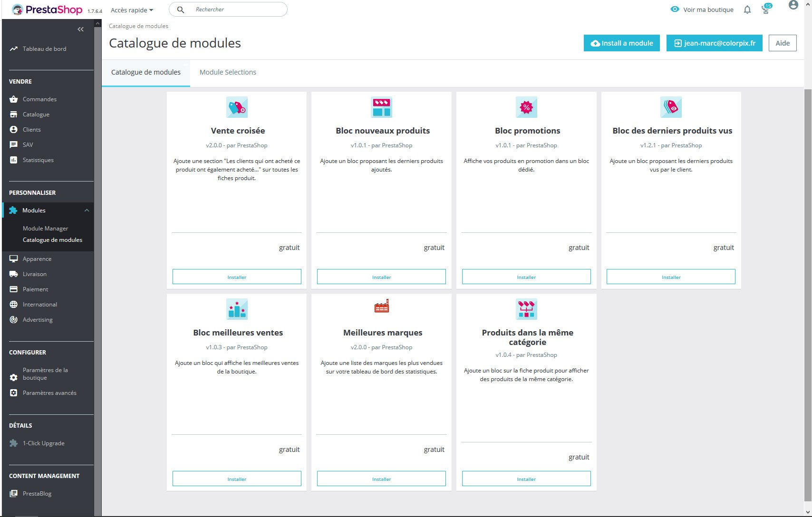Install the Bloc meilleures ventes module
812x517 pixels.
click(x=237, y=479)
